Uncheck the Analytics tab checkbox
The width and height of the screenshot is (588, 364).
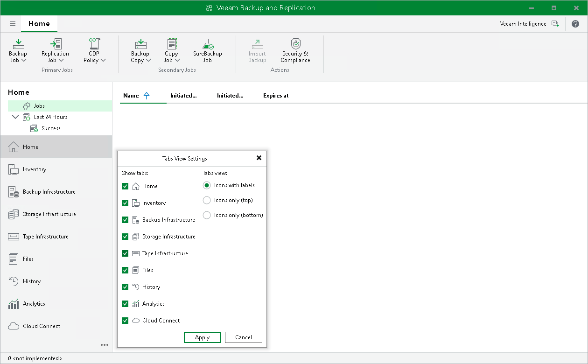[125, 304]
